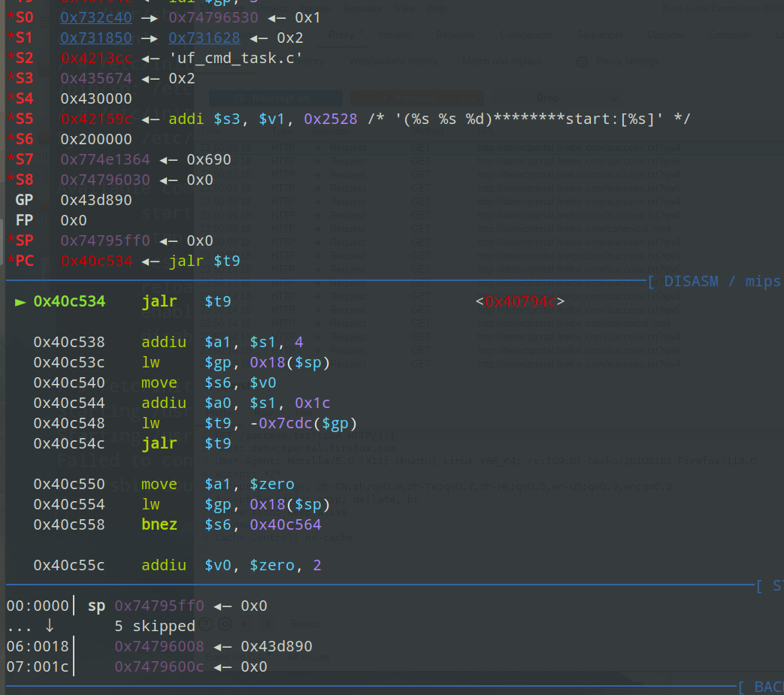Click the 0x731628 address link in S1
Screen dimensions: 784x695
204,38
